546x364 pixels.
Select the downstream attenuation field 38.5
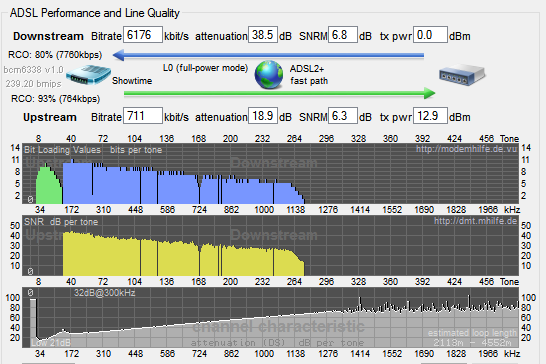pyautogui.click(x=263, y=35)
